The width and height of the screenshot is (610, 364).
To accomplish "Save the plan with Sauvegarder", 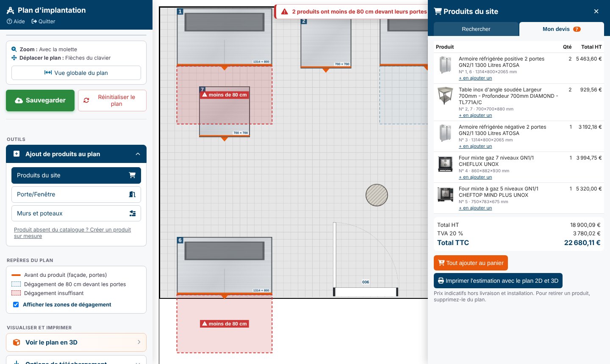I will [x=40, y=100].
